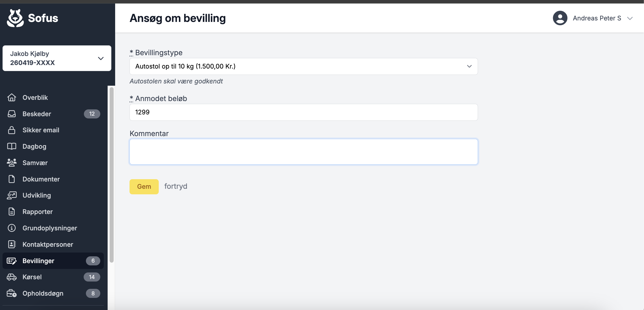Focus the Anmodet beløb input field
This screenshot has width=644, height=310.
[303, 112]
